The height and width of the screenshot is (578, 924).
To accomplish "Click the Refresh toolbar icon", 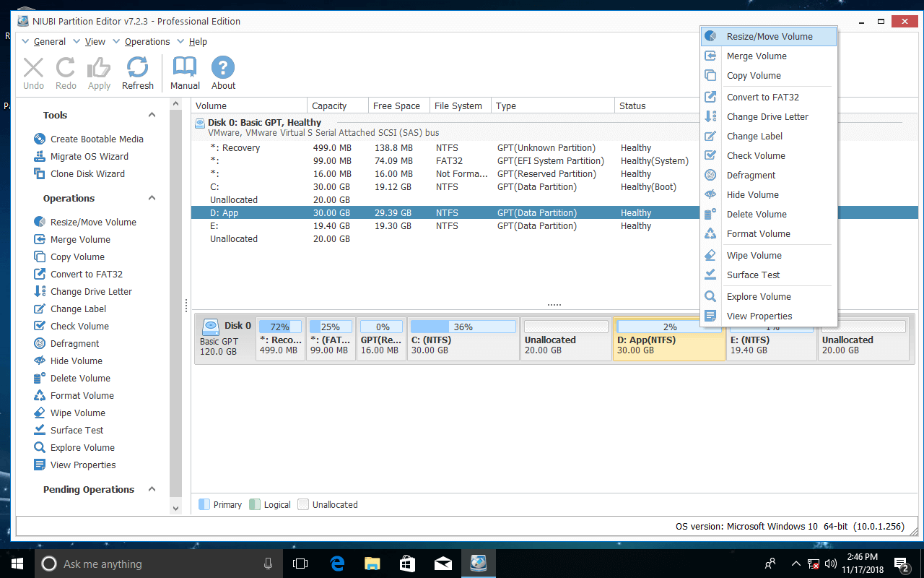I will [137, 74].
